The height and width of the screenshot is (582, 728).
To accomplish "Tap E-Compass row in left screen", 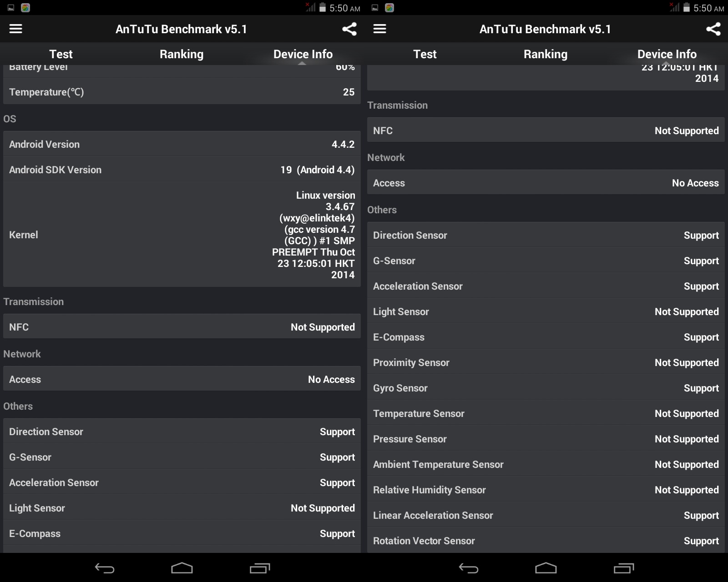I will [x=182, y=533].
